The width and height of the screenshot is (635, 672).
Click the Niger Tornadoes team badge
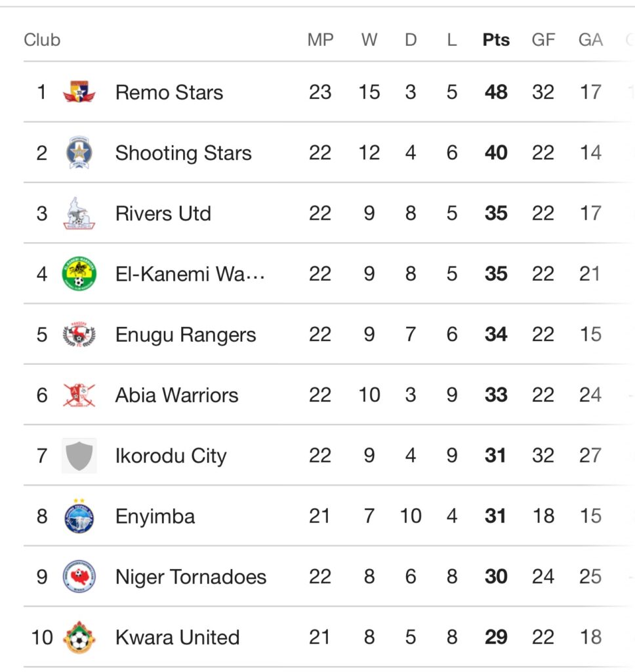pyautogui.click(x=79, y=577)
